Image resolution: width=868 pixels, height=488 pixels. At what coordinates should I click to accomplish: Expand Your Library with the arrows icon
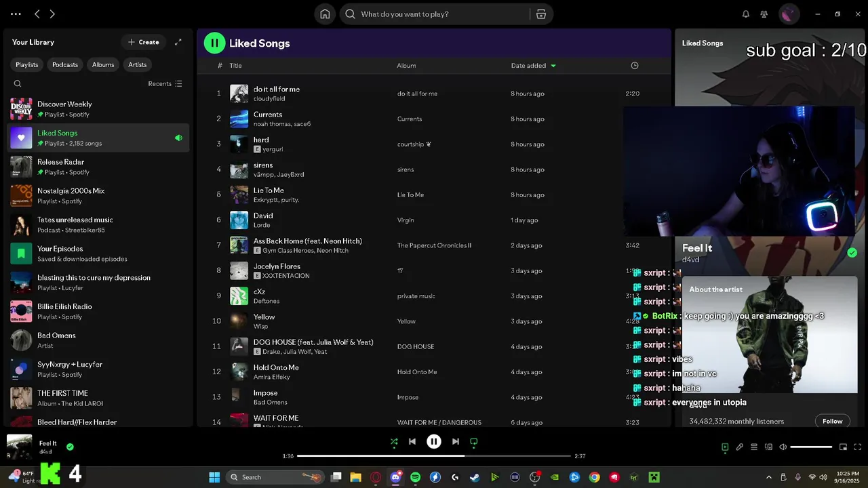click(178, 42)
